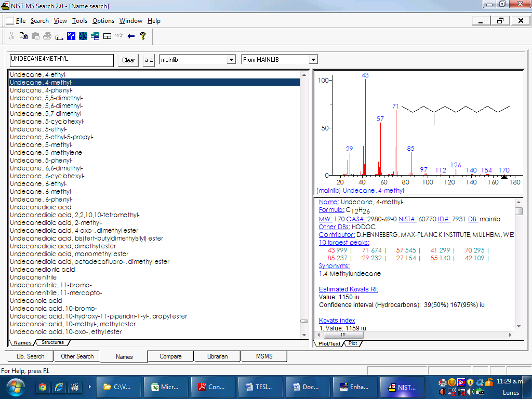
Task: Click the Cut scissors toolbar icon
Action: pos(11,36)
